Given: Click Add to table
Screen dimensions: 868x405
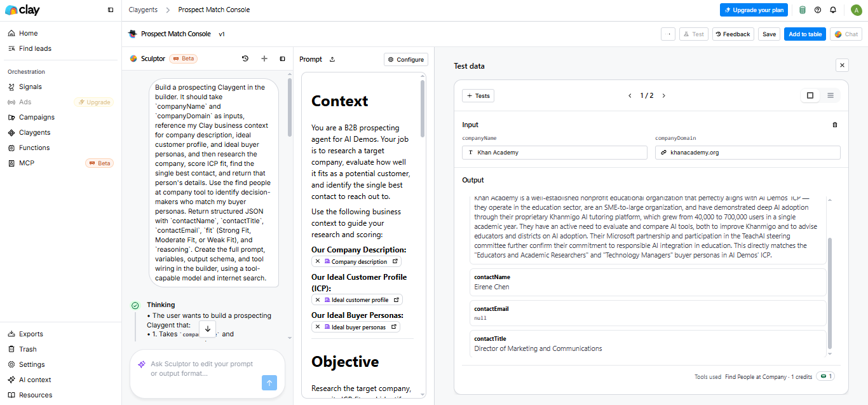Looking at the screenshot, I should click(x=805, y=34).
